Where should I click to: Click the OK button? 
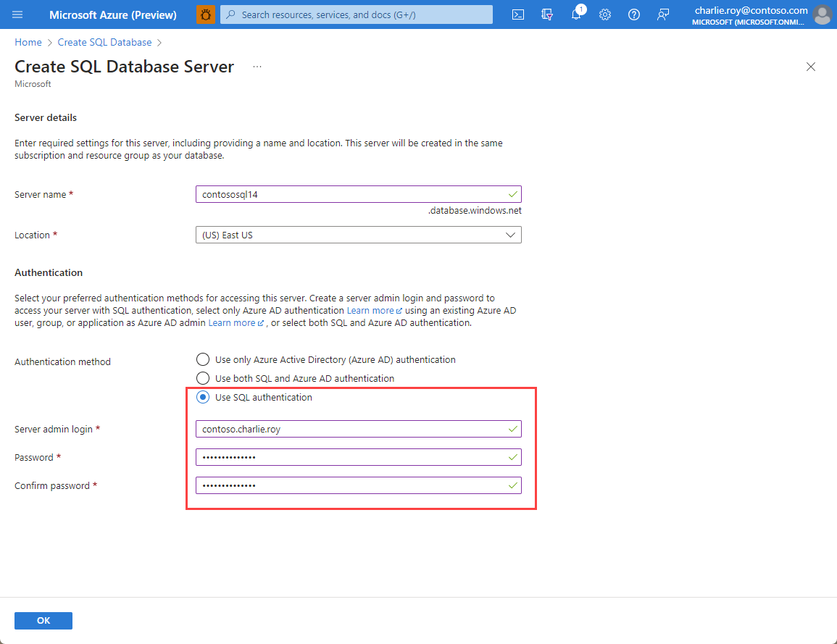pos(43,621)
